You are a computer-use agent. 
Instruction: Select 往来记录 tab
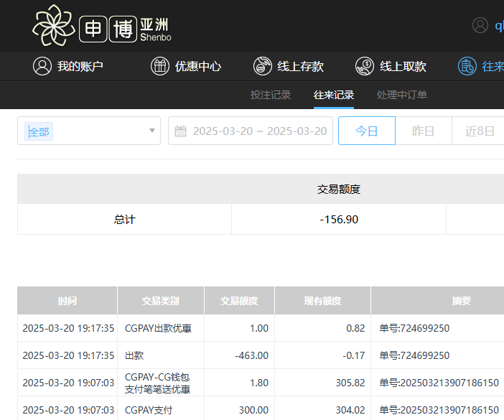[334, 95]
